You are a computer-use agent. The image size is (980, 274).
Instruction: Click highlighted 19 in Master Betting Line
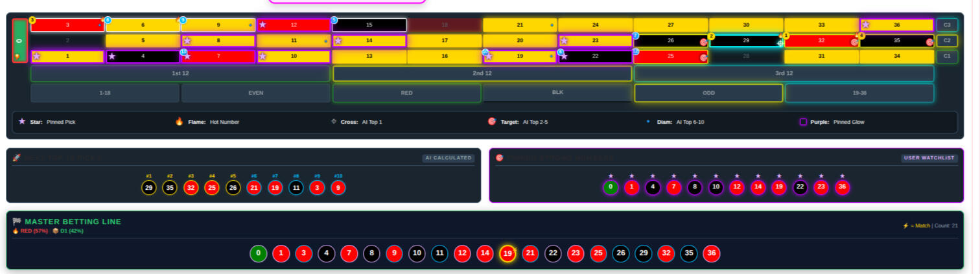[507, 253]
